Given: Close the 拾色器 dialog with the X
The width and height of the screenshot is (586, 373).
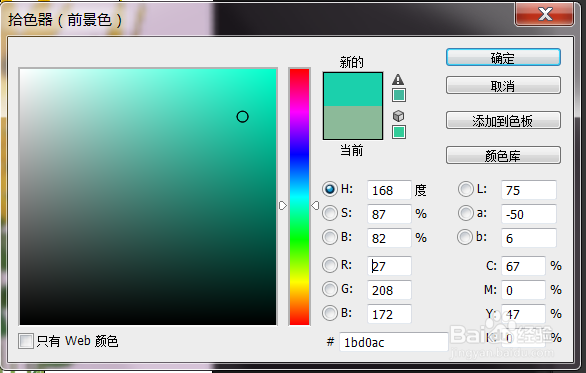Looking at the screenshot, I should point(545,14).
